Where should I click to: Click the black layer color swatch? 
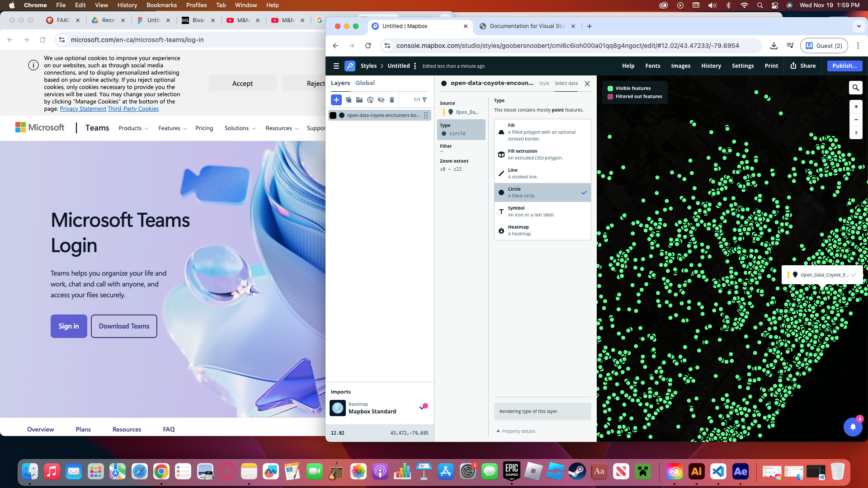pyautogui.click(x=333, y=115)
